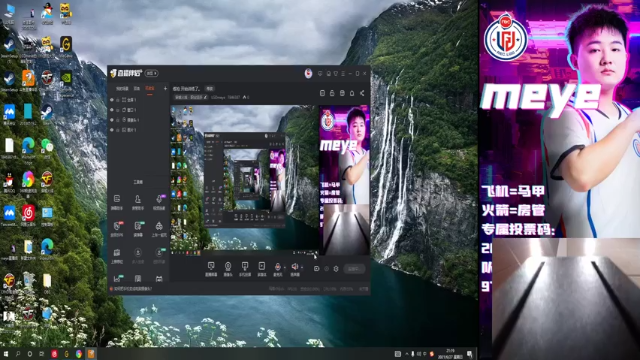Open the Windows Start menu
The width and height of the screenshot is (640, 360).
click(x=6, y=353)
